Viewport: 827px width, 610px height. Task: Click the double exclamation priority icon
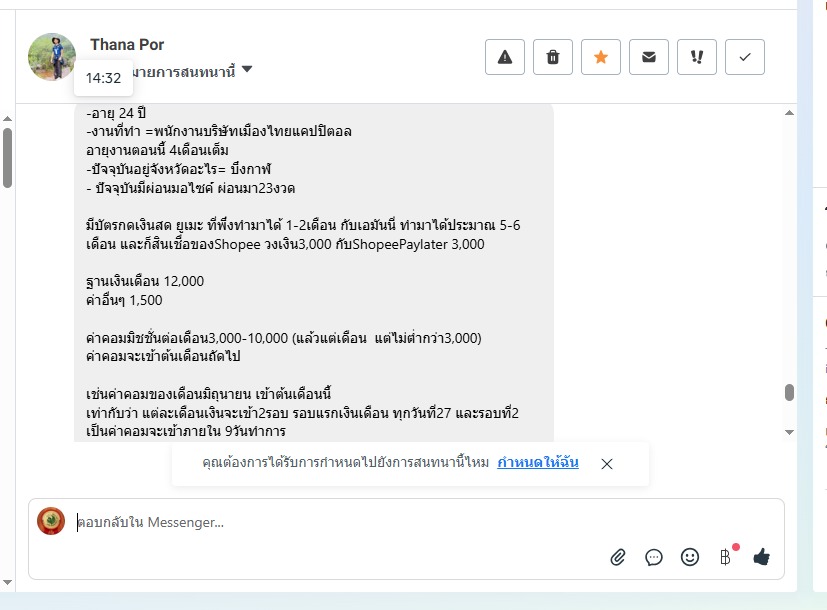(x=697, y=58)
